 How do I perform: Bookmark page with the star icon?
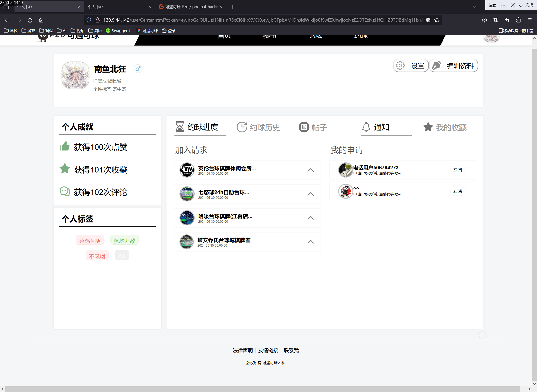(437, 20)
